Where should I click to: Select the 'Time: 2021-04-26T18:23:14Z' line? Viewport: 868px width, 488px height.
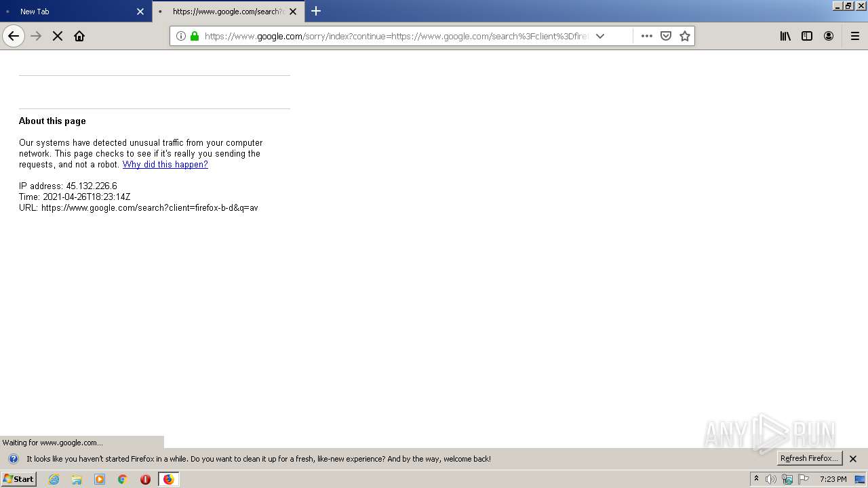(75, 197)
